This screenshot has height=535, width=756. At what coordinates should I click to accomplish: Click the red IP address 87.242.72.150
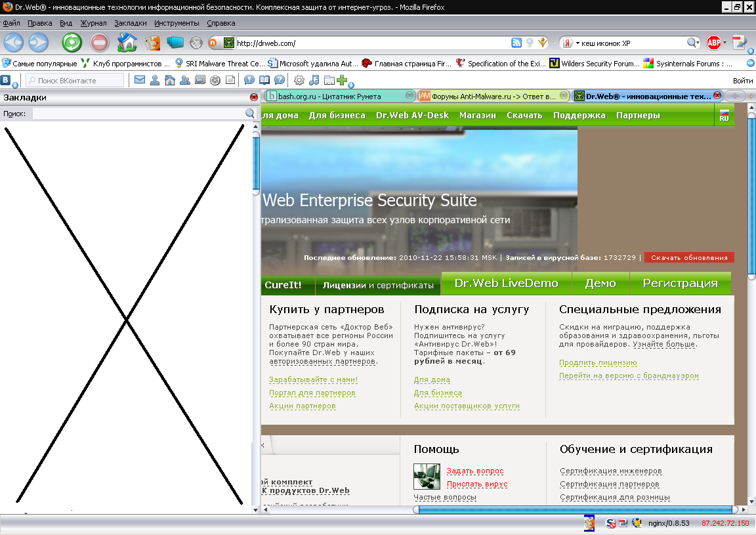tap(725, 523)
